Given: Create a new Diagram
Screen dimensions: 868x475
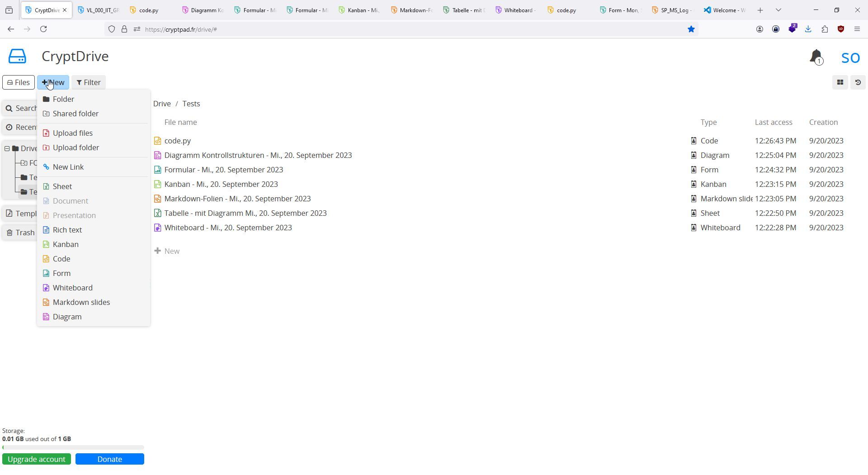Looking at the screenshot, I should (x=94, y=317).
